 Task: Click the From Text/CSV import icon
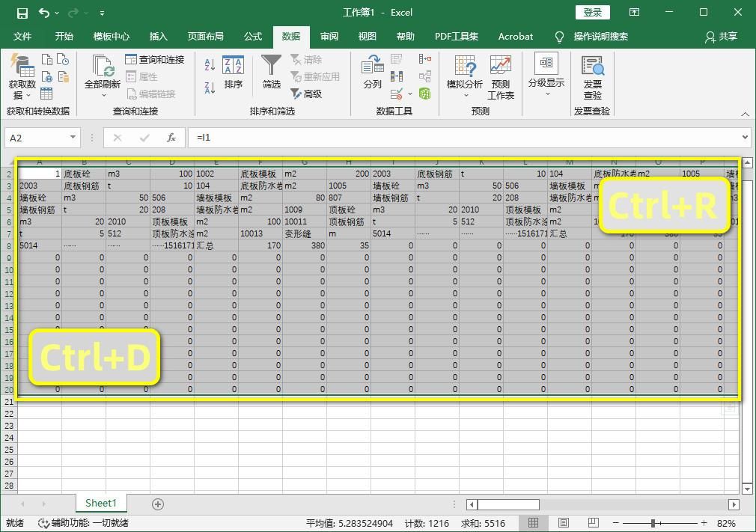(x=46, y=60)
